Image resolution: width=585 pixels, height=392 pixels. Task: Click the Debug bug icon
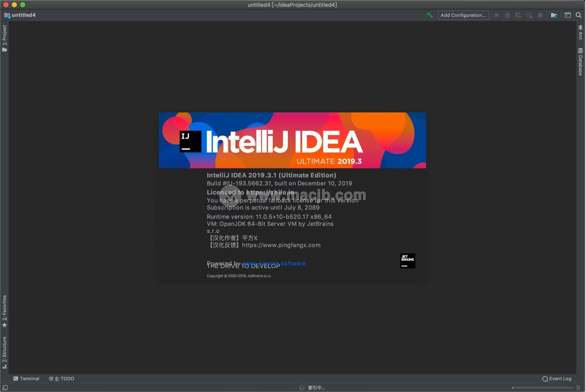coord(507,15)
